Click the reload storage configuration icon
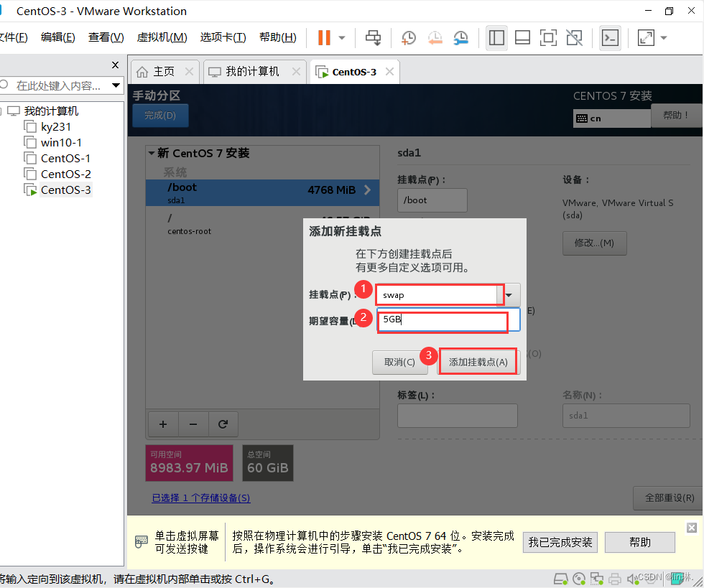704x588 pixels. [x=223, y=424]
